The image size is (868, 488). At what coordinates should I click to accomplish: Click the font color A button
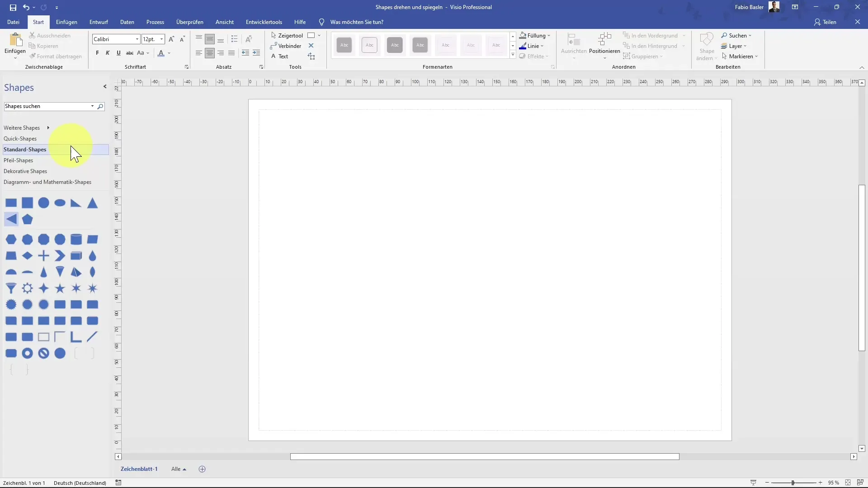pyautogui.click(x=161, y=53)
